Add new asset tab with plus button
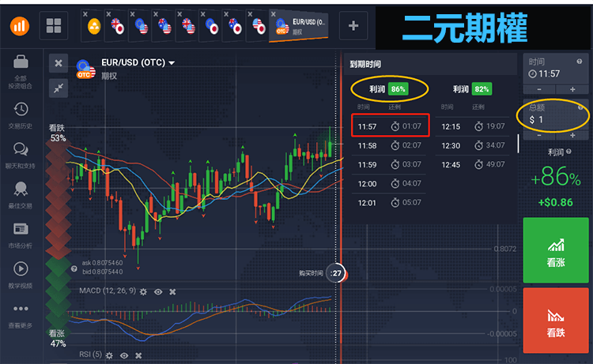 pos(353,26)
